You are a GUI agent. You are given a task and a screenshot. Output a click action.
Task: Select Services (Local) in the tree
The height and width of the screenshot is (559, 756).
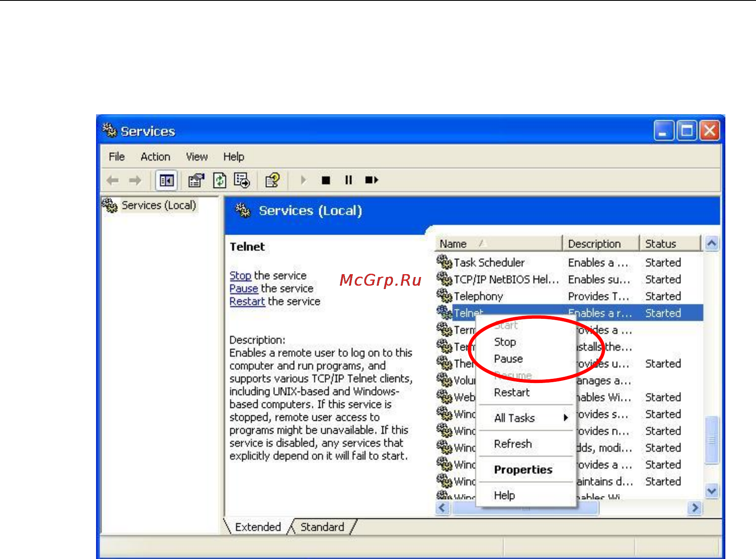(159, 205)
